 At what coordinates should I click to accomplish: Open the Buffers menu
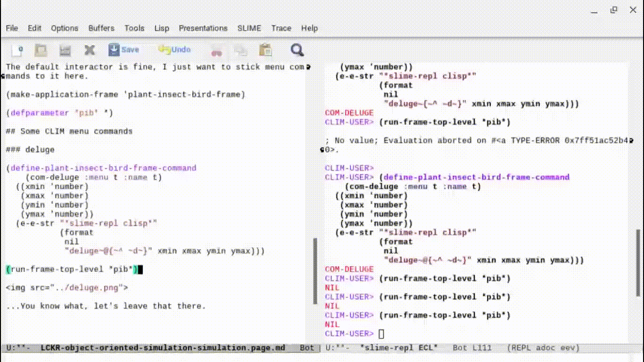tap(101, 28)
